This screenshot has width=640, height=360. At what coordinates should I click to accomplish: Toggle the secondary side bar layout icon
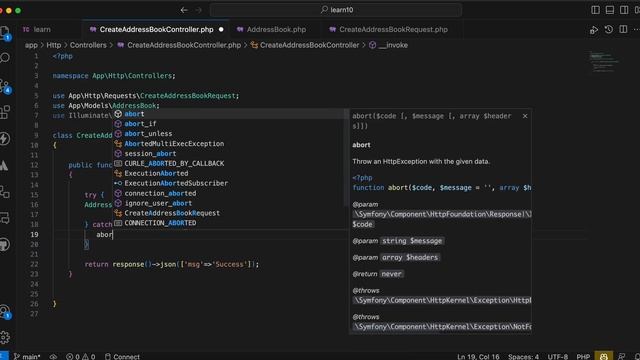(x=624, y=10)
